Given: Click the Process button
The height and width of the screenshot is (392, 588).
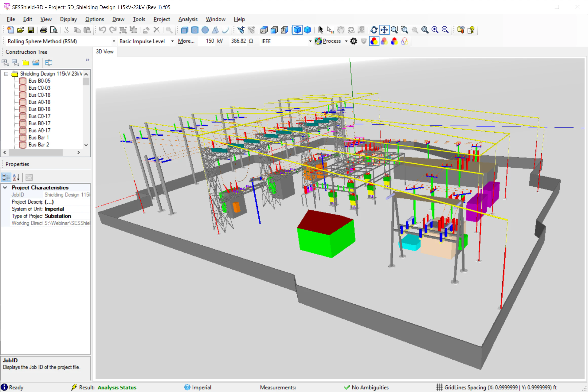Looking at the screenshot, I should [332, 41].
